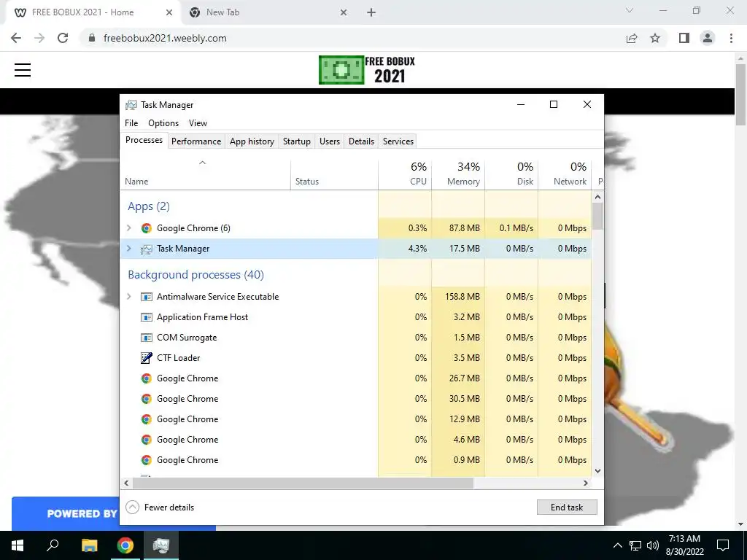Sort processes by the Name column

tap(205, 175)
